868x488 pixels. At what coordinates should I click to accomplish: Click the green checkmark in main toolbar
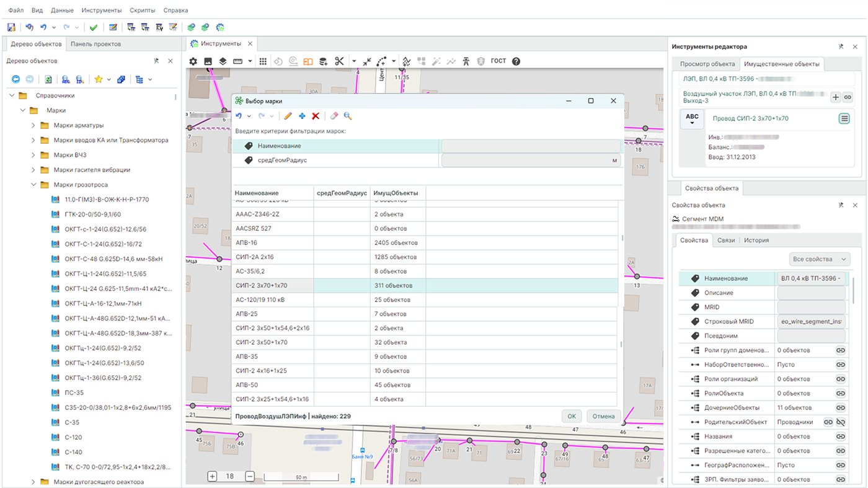tap(94, 27)
